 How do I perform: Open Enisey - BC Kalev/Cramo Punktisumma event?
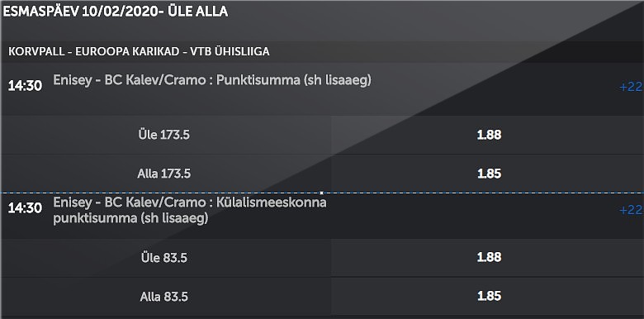coord(212,80)
